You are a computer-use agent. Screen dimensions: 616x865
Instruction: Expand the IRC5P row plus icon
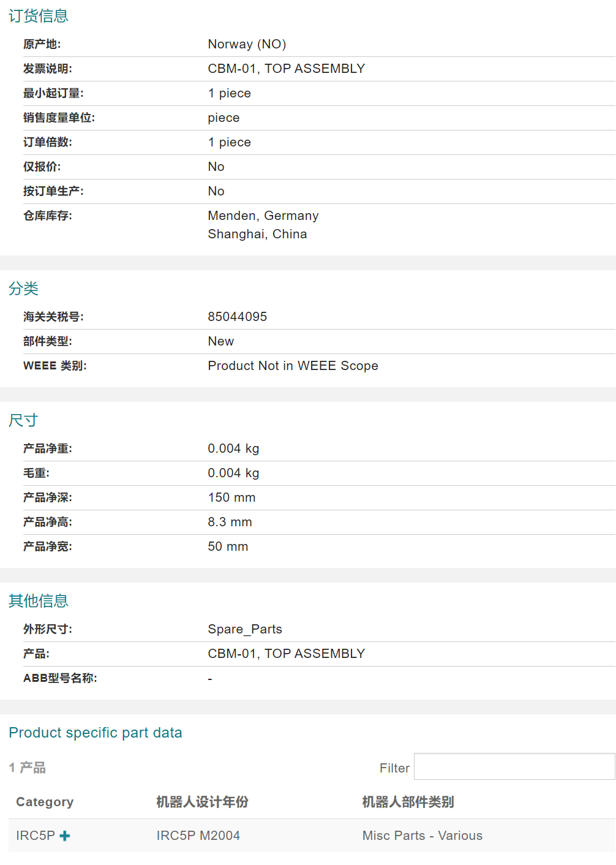(65, 836)
